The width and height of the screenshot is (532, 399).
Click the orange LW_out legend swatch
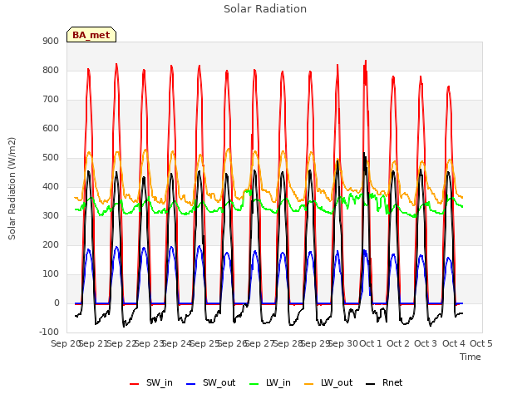309,384
